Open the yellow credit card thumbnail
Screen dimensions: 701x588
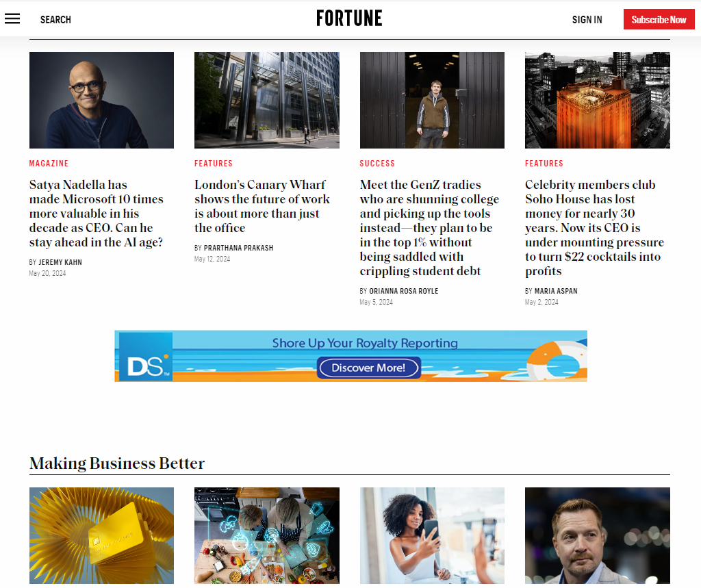coord(101,535)
